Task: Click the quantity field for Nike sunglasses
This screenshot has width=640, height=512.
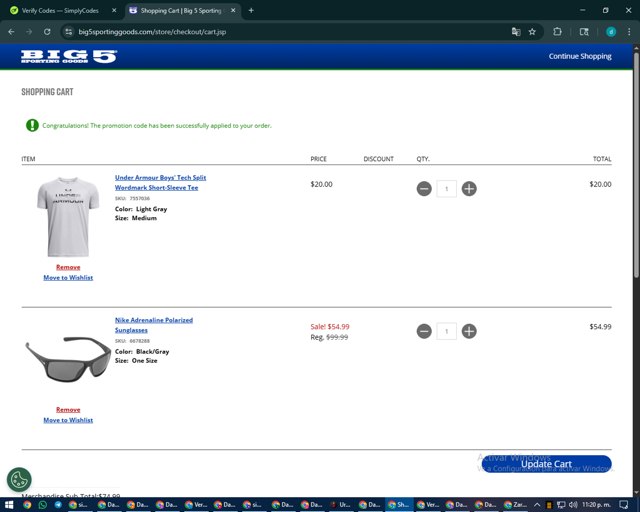Action: click(447, 331)
